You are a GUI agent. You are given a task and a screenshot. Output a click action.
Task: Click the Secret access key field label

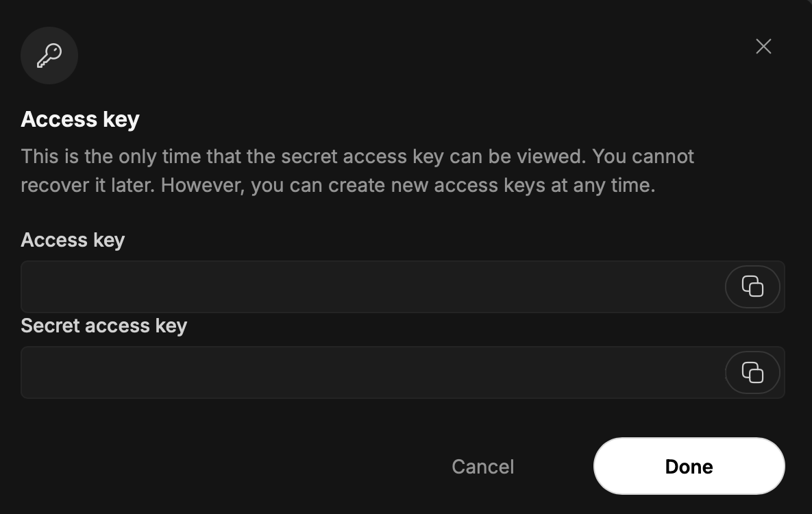(103, 326)
